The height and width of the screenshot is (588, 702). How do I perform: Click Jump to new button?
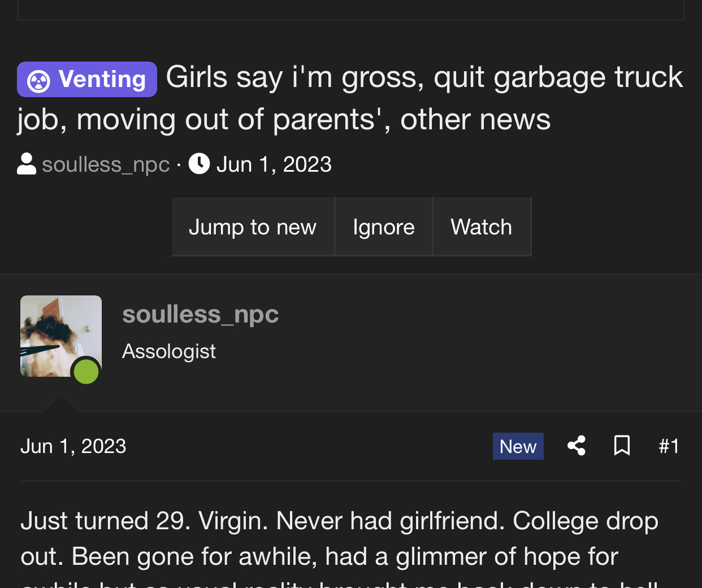253,227
